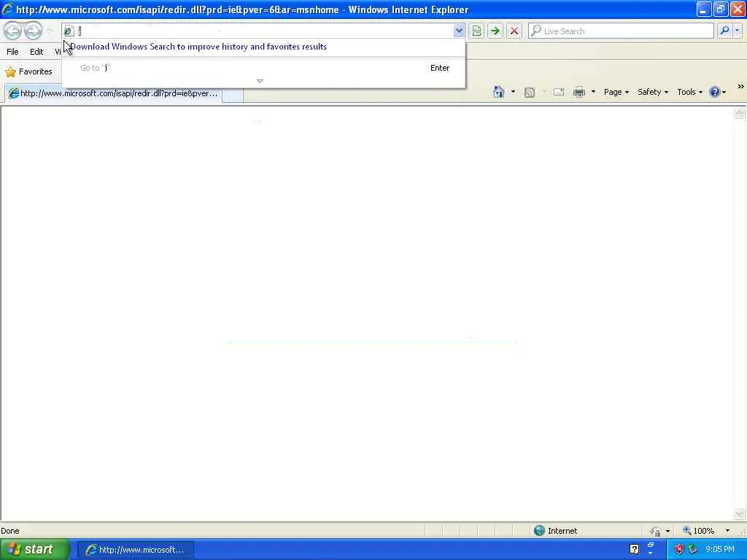The width and height of the screenshot is (747, 560).
Task: Click the Back navigation button
Action: (x=13, y=31)
